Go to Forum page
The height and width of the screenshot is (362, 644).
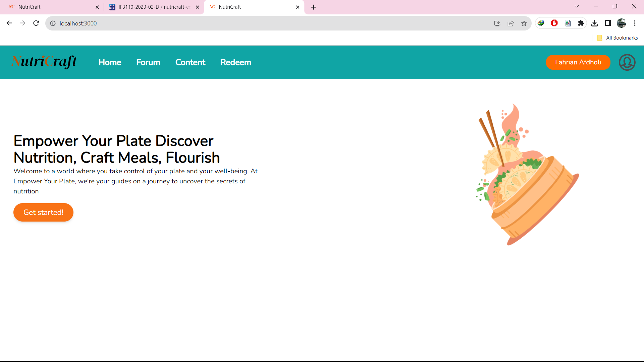pyautogui.click(x=148, y=62)
